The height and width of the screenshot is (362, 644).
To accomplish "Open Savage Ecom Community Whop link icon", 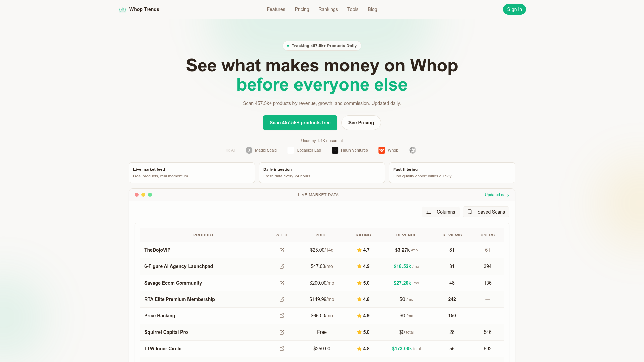I will click(282, 283).
